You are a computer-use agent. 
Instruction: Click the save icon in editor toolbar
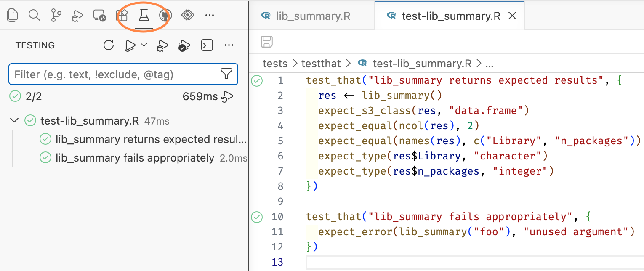tap(267, 42)
